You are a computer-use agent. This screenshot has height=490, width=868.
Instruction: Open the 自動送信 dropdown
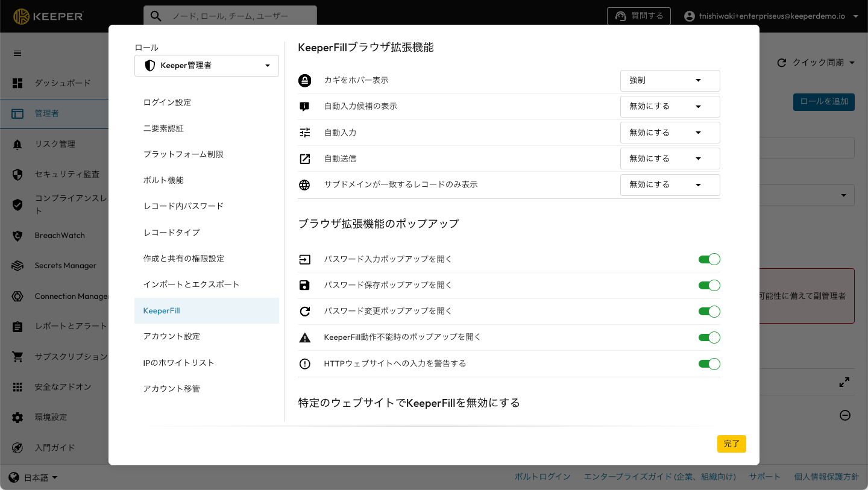[670, 159]
